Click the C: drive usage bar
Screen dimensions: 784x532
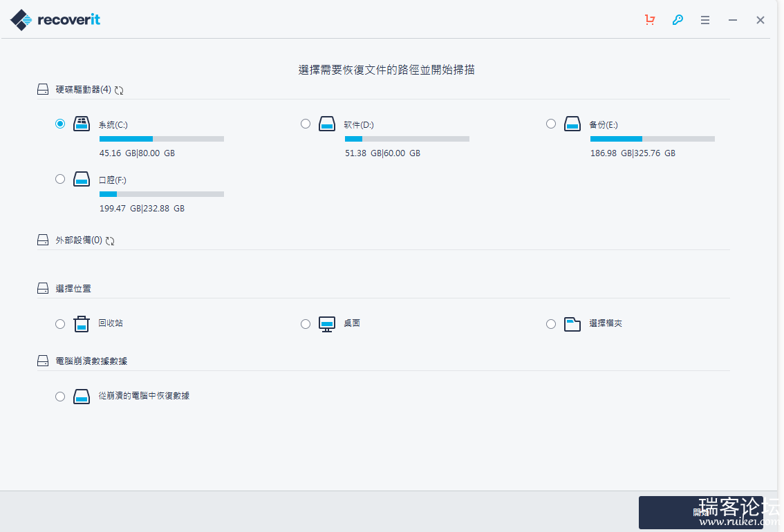162,139
